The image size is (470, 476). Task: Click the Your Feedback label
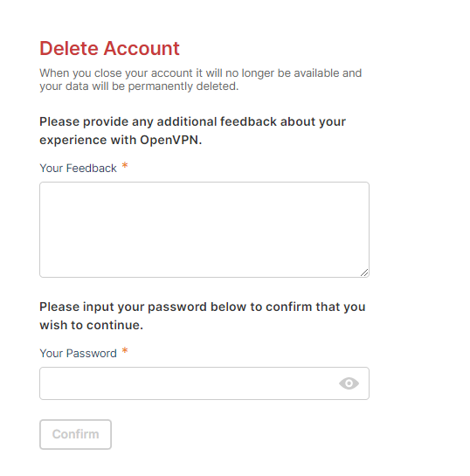[78, 169]
